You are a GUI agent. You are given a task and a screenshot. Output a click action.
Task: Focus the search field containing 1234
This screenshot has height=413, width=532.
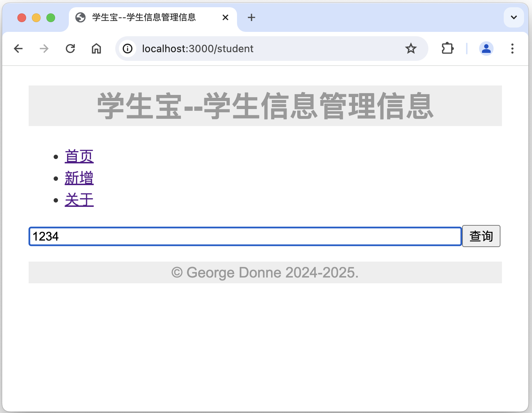point(245,237)
